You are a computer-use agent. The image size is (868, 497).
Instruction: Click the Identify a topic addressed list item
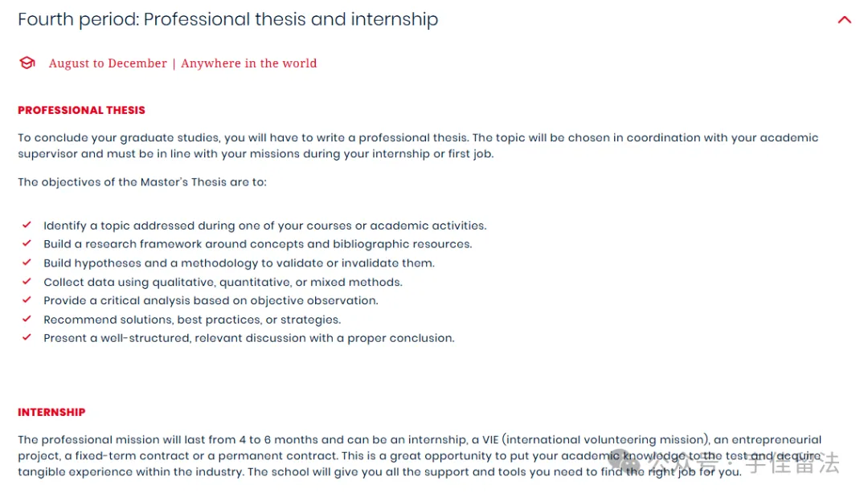tap(264, 226)
